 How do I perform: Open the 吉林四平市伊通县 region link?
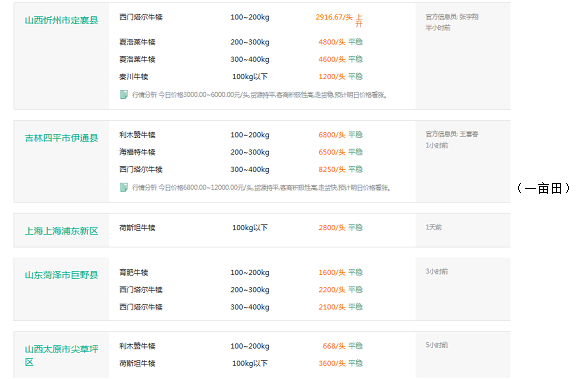[61, 138]
